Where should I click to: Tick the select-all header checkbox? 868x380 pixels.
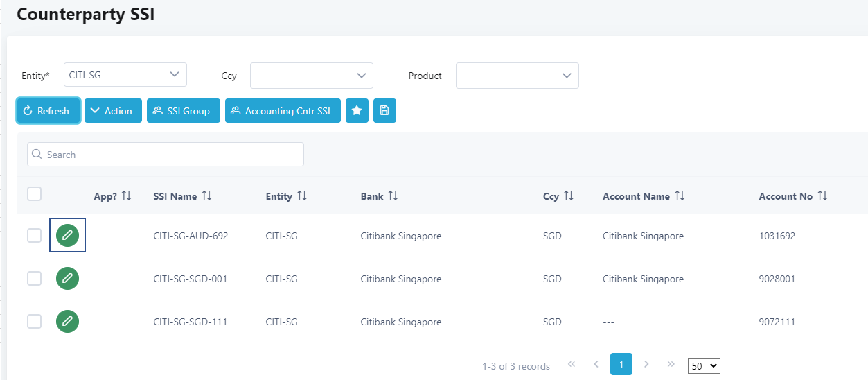(34, 193)
